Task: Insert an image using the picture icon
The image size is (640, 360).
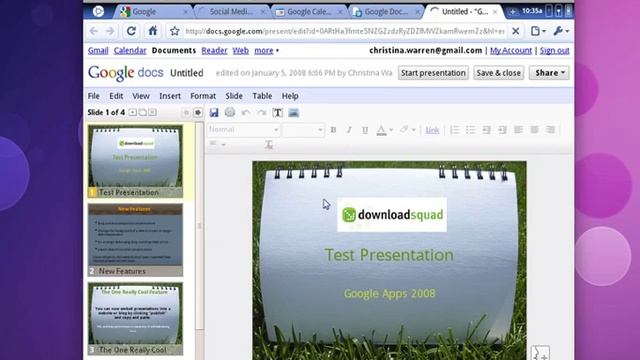Action: (293, 113)
